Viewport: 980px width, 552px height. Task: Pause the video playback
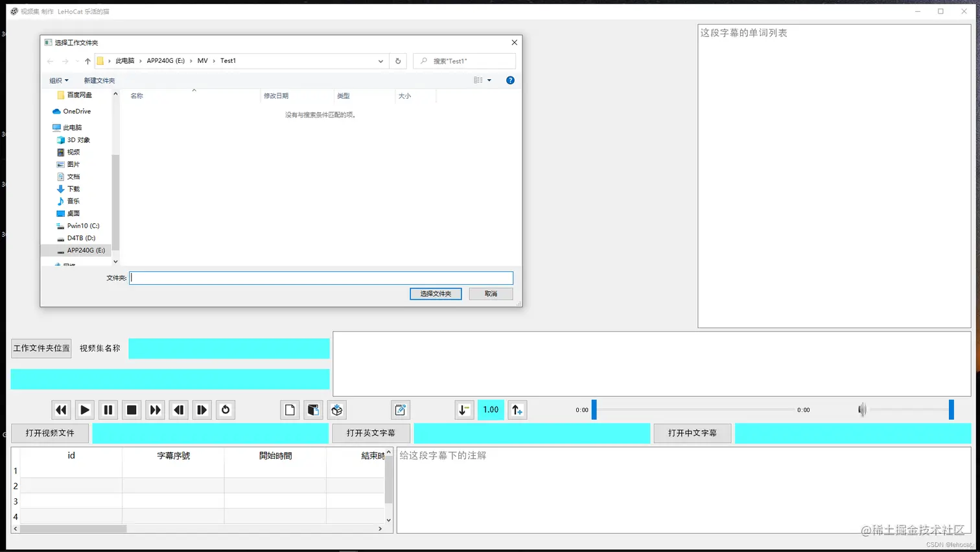click(x=108, y=410)
